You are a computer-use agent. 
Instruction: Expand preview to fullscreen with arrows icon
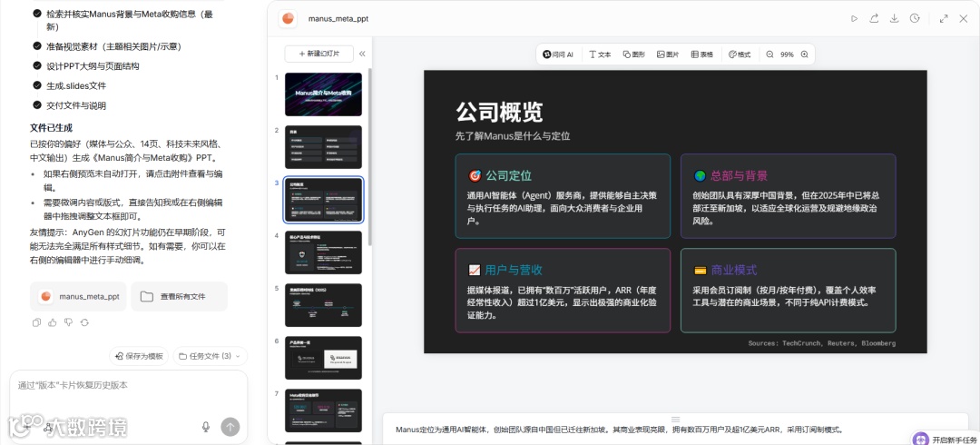944,19
